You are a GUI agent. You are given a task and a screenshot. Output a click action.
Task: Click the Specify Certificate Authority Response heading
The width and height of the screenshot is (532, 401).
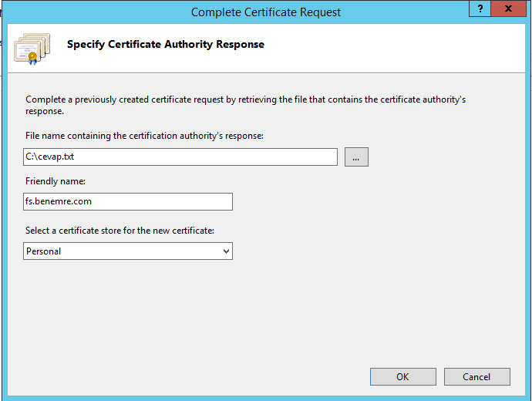[166, 44]
